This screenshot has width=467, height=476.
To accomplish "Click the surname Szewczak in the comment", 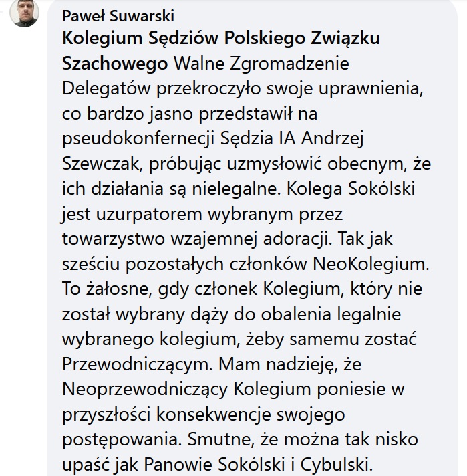I will (x=100, y=164).
